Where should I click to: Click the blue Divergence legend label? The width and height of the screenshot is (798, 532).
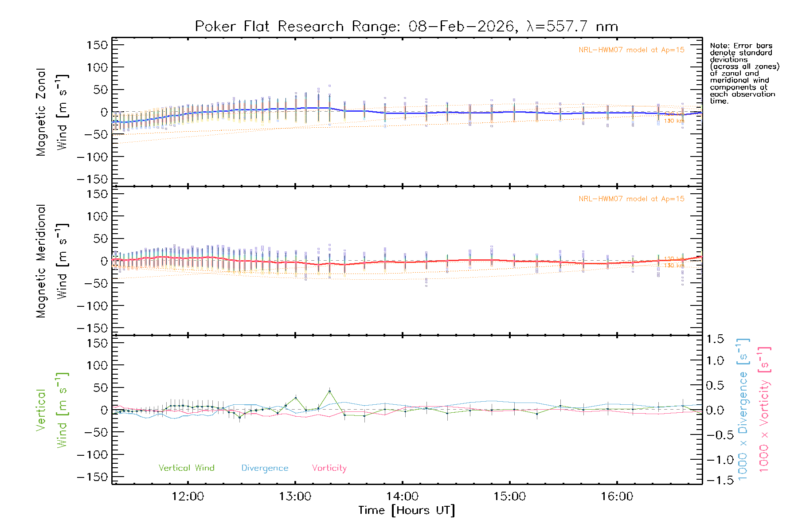[x=265, y=468]
